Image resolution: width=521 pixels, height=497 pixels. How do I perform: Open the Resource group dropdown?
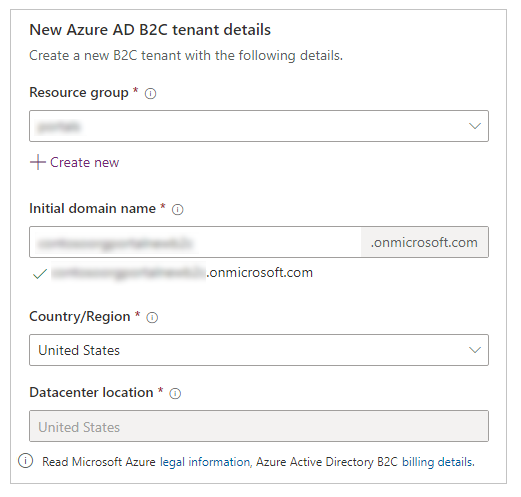coord(259,126)
